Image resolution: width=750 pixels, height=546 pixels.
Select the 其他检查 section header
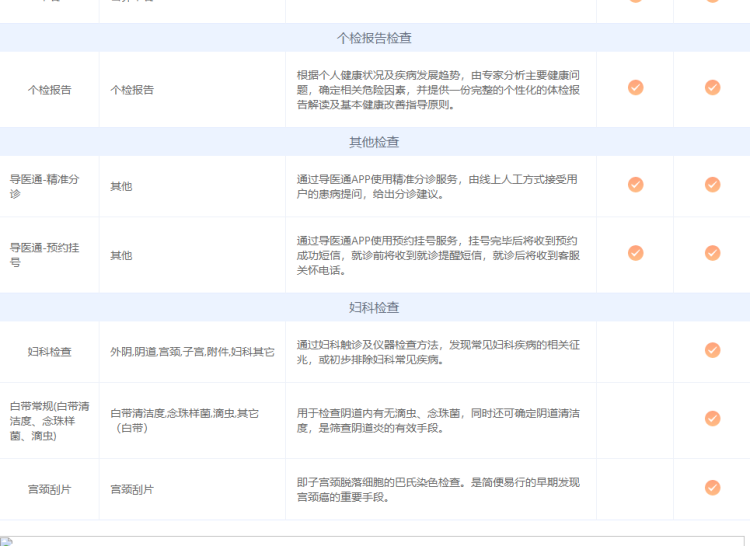pos(374,142)
